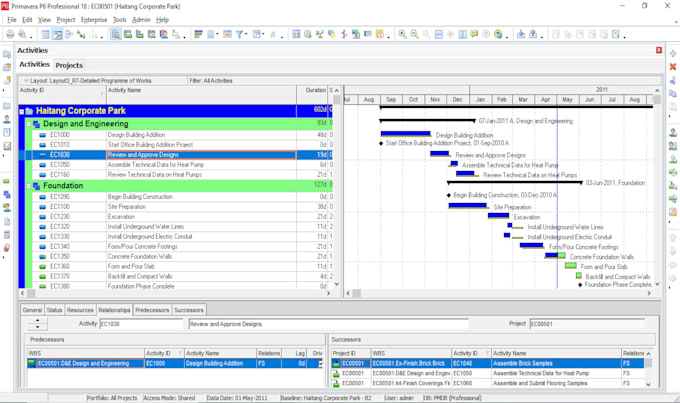
Task: Select the Status details tab
Action: [54, 310]
